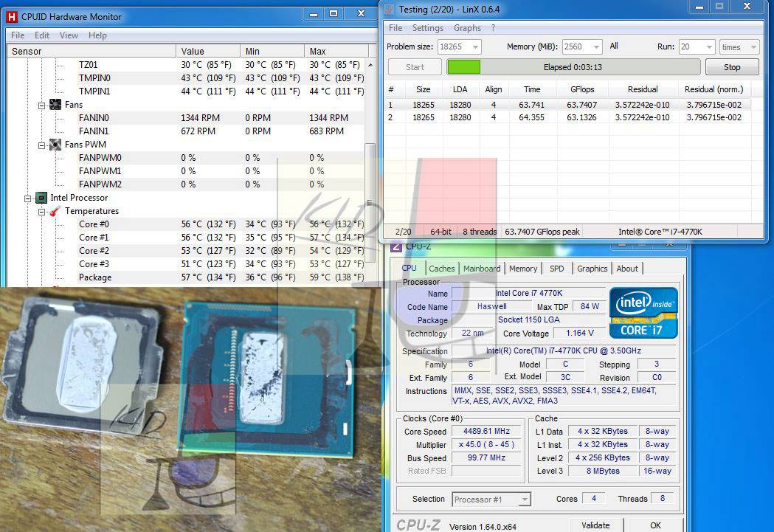
Task: Collapse the Intel Processor tree node
Action: tap(27, 198)
